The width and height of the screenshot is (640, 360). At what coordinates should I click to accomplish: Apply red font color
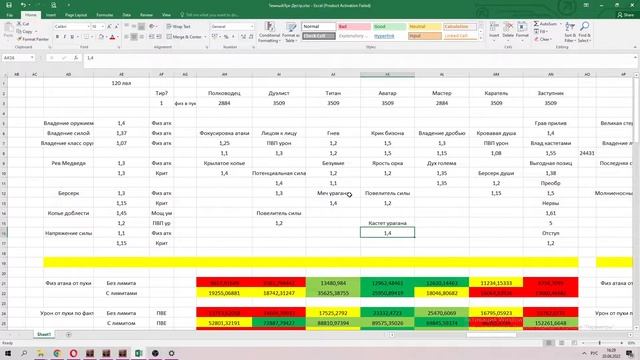coord(112,37)
